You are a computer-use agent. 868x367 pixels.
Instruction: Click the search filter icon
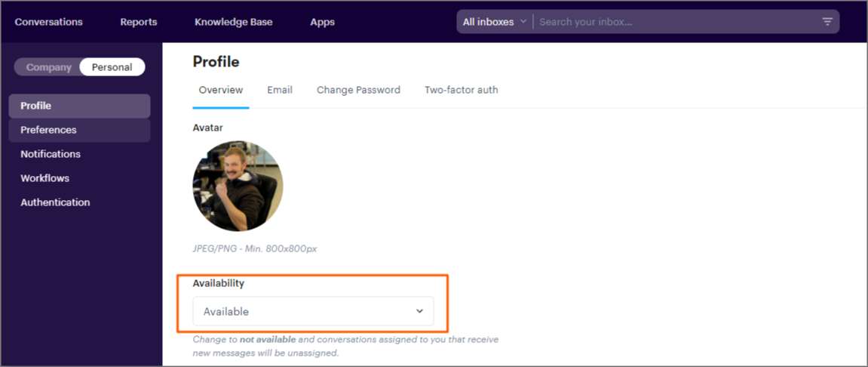(827, 22)
